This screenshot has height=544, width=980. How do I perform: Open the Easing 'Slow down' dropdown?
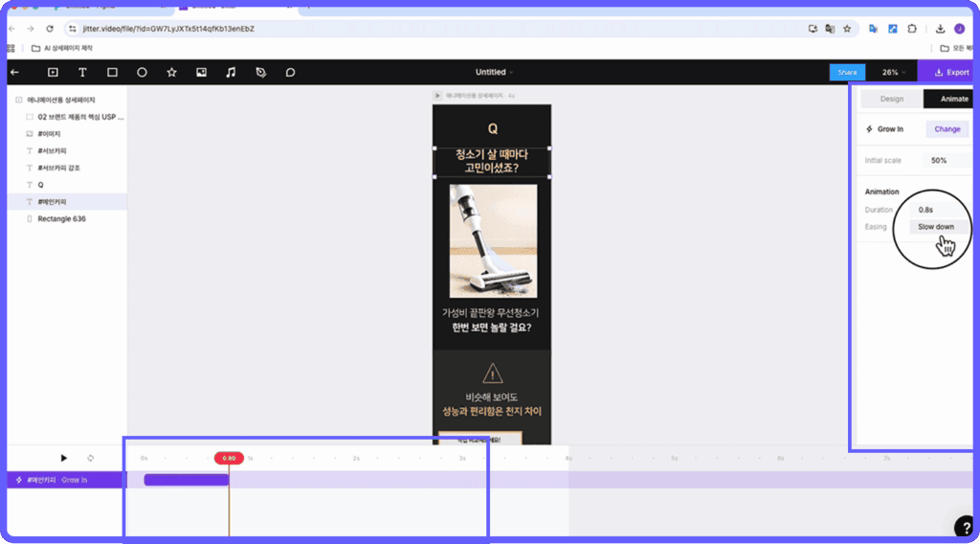[937, 227]
